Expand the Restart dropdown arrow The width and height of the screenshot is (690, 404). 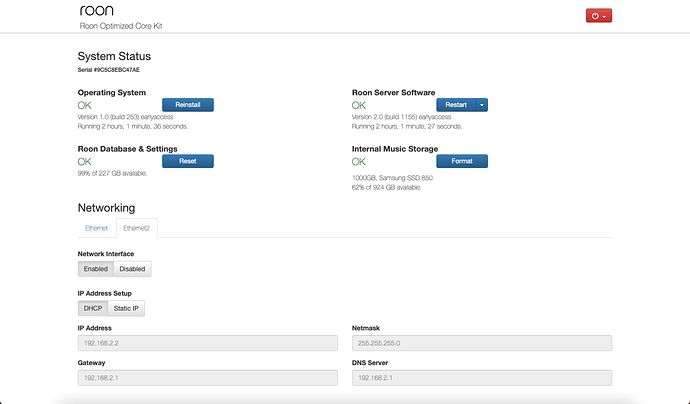tap(482, 105)
